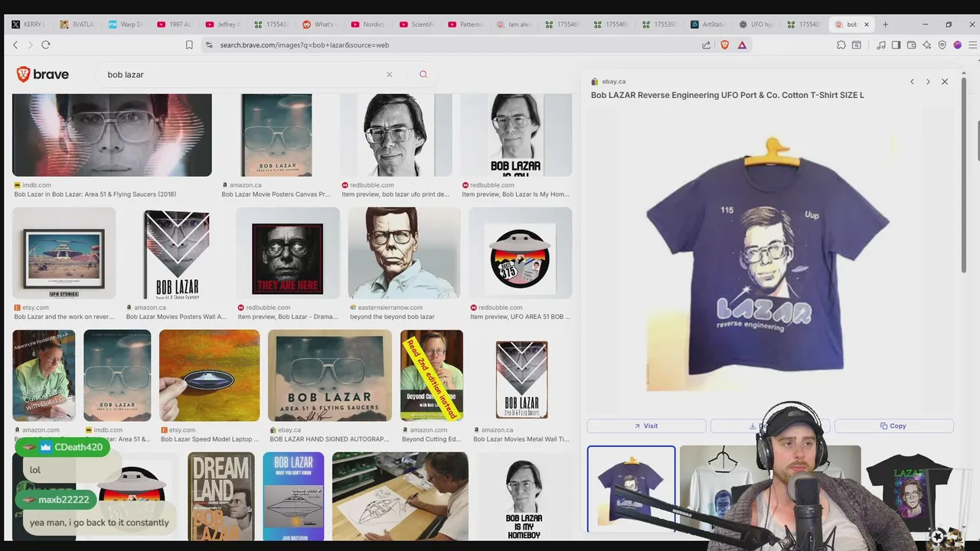Clear the search box with the X icon
The height and width of the screenshot is (551, 980).
(389, 74)
